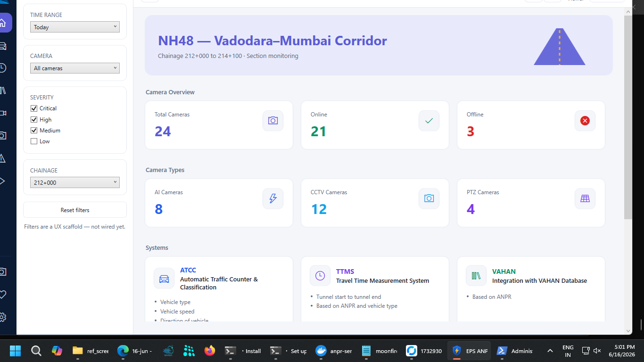Open the Windows Start menu
Viewport: 644px width, 362px height.
pyautogui.click(x=16, y=351)
